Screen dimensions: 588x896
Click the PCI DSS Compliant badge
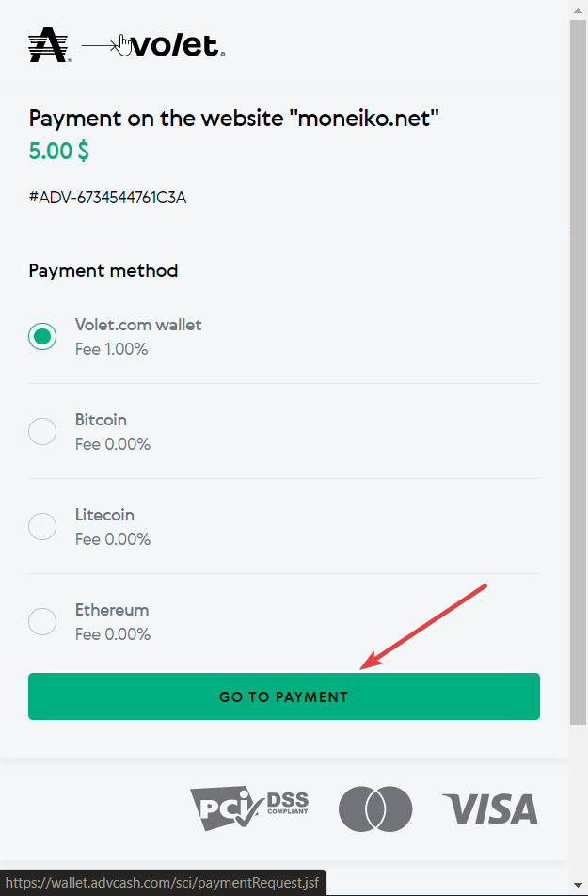coord(249,808)
